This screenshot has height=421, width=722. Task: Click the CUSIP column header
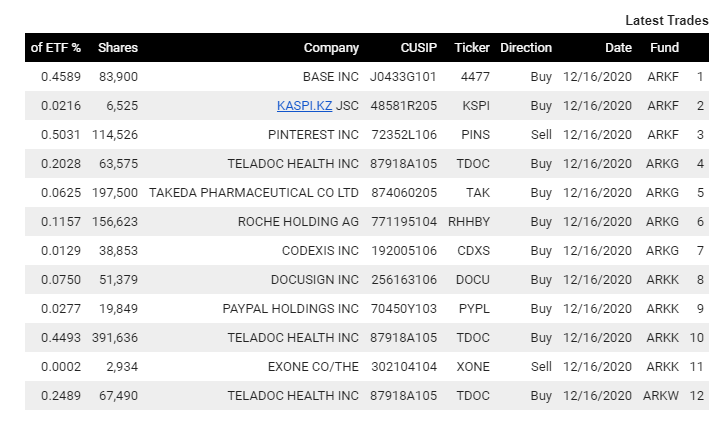pos(419,47)
